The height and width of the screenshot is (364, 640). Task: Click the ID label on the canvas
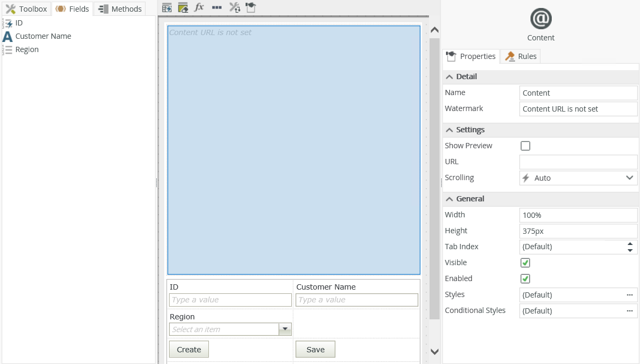[174, 287]
